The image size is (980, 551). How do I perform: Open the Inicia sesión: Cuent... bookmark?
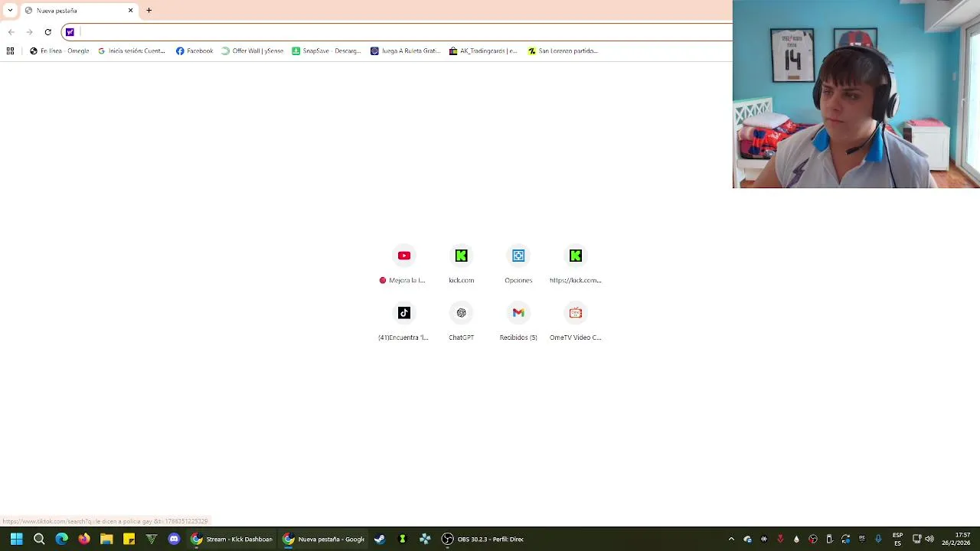(x=132, y=51)
